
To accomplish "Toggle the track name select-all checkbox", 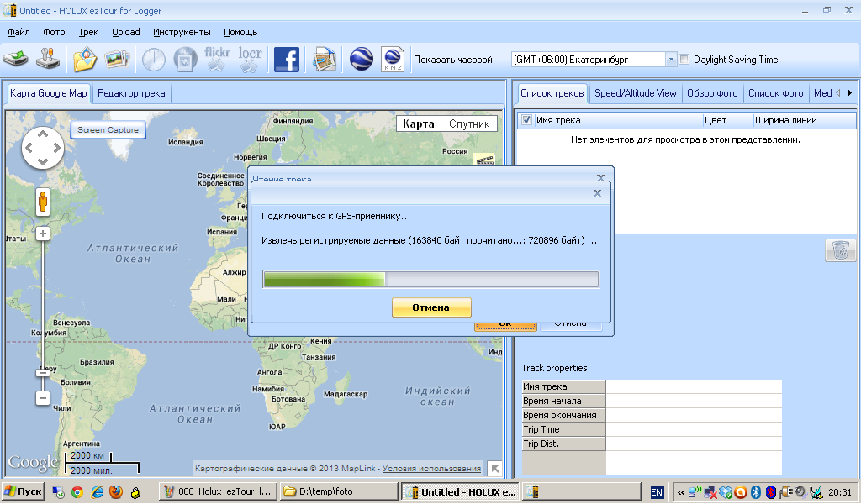I will pos(526,120).
